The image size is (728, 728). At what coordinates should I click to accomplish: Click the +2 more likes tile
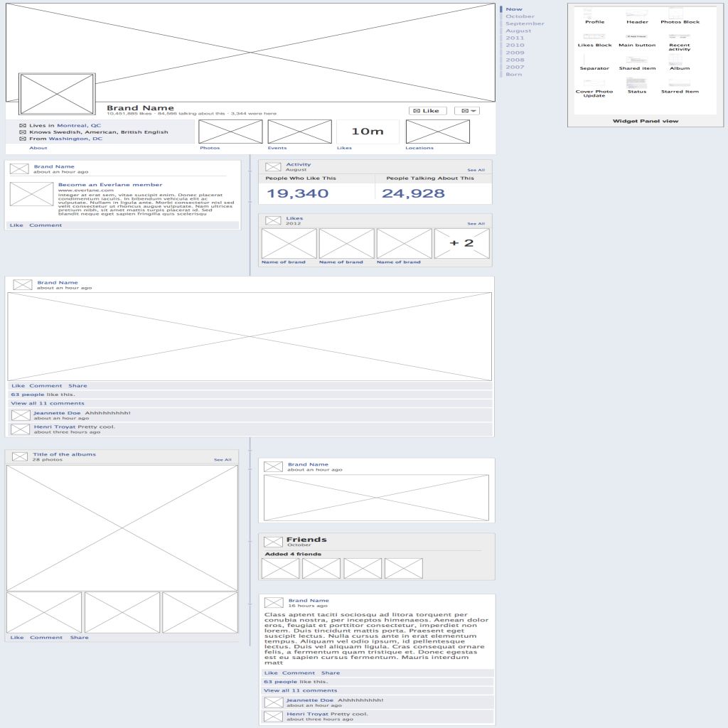pos(461,243)
